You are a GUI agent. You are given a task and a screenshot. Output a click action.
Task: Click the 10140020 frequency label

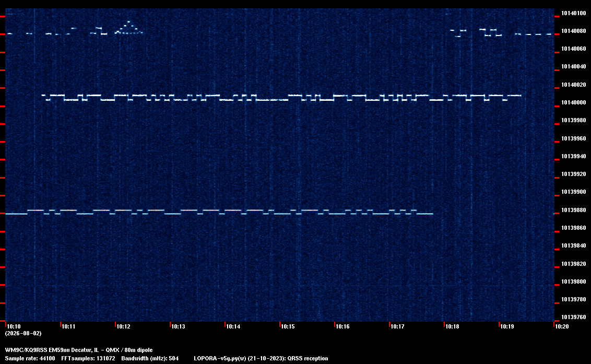(x=573, y=85)
